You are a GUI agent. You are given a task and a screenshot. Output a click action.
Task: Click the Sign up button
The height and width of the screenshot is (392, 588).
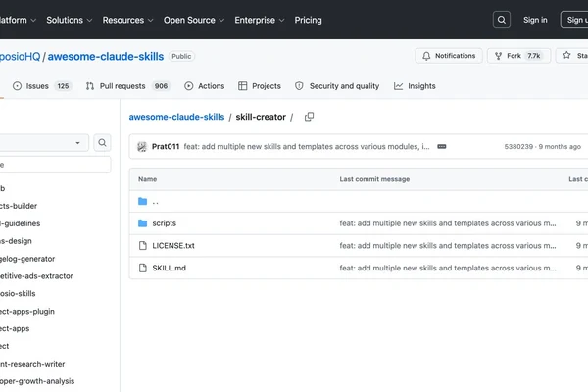[574, 20]
